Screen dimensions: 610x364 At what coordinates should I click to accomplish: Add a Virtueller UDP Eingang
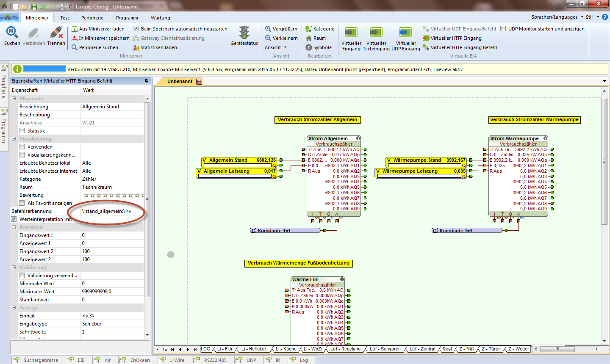pyautogui.click(x=405, y=33)
